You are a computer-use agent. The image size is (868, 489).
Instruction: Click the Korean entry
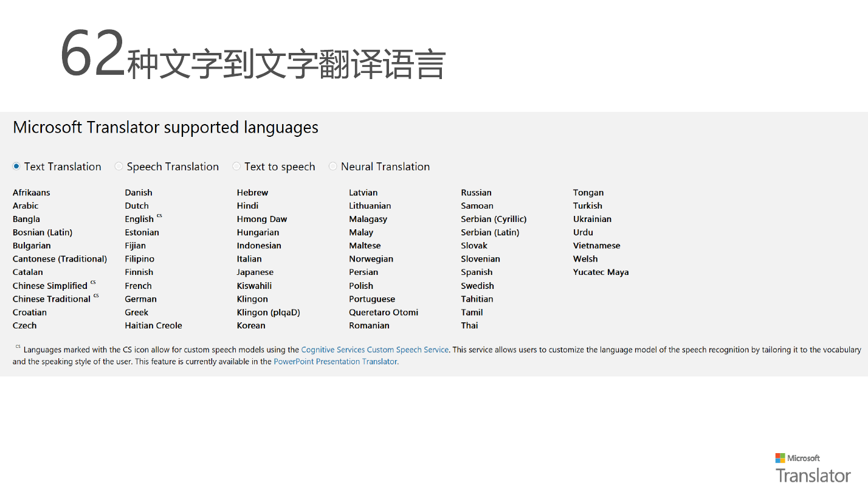[x=251, y=326]
